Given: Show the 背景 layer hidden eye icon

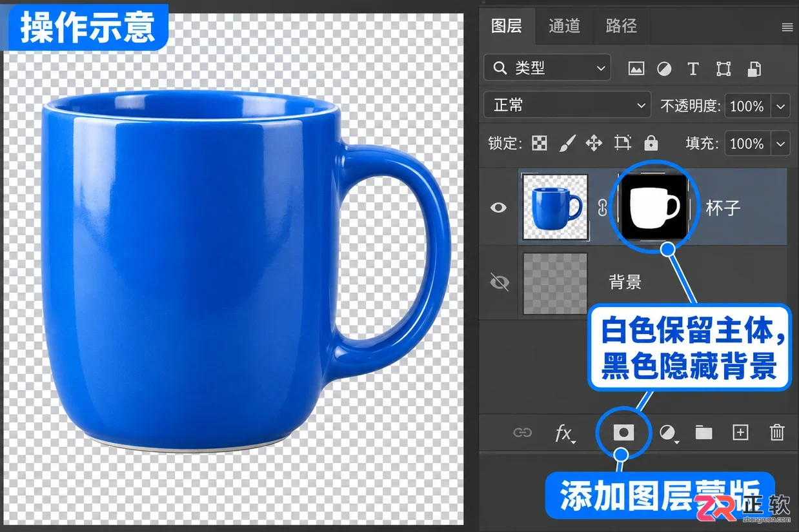Looking at the screenshot, I should click(500, 282).
